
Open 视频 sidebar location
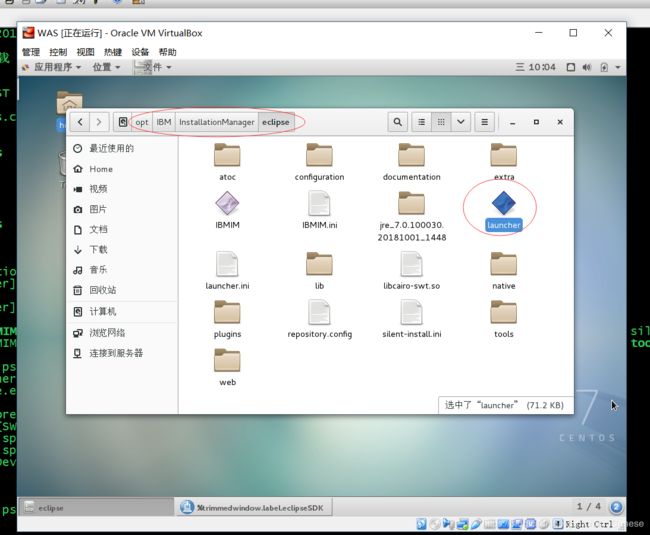click(122, 189)
